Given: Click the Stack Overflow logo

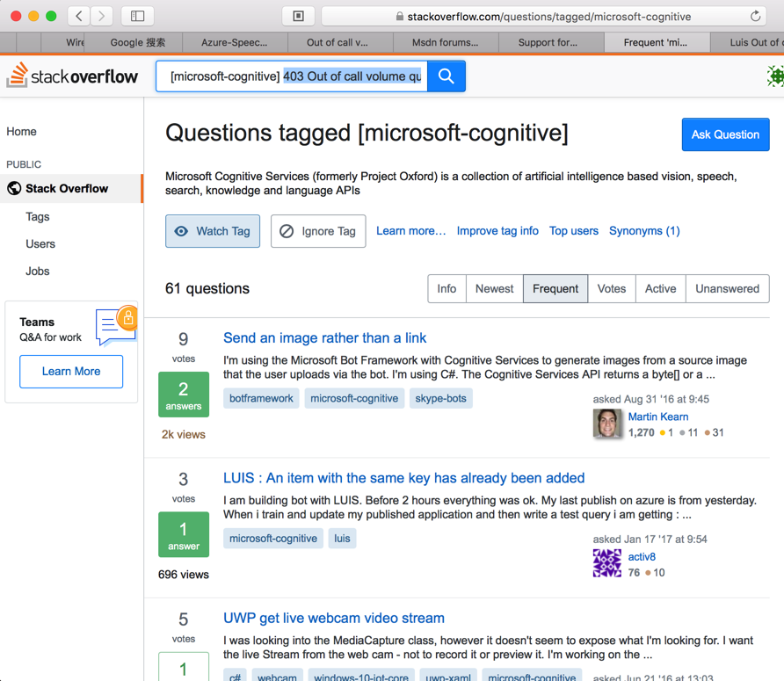Looking at the screenshot, I should [73, 76].
